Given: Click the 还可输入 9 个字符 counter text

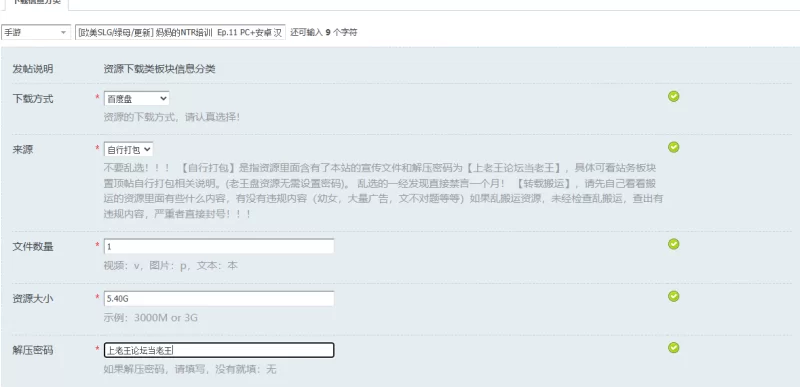Looking at the screenshot, I should (324, 32).
